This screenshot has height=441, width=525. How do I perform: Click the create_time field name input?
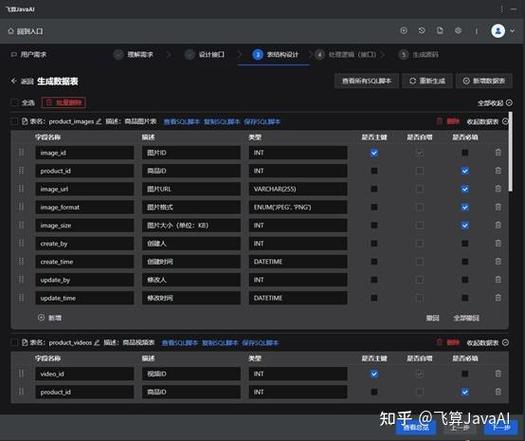(x=84, y=262)
